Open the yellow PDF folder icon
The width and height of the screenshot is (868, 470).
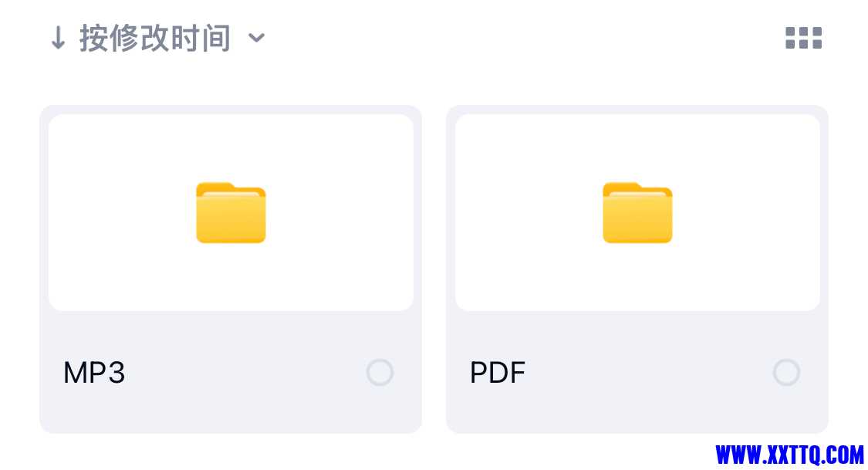637,212
